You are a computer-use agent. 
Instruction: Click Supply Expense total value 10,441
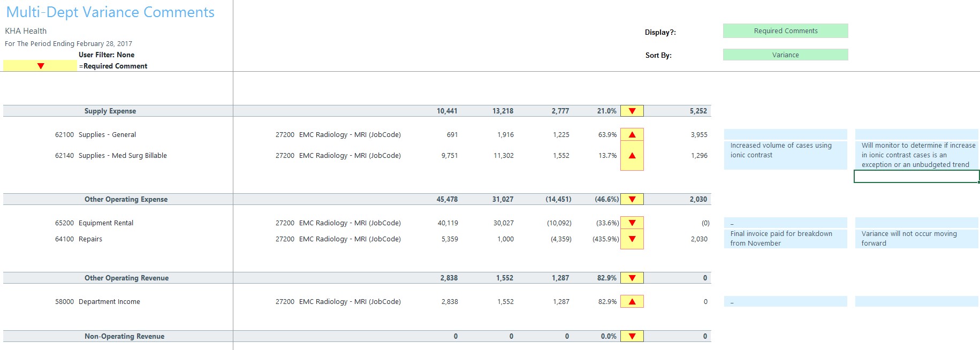coord(447,111)
